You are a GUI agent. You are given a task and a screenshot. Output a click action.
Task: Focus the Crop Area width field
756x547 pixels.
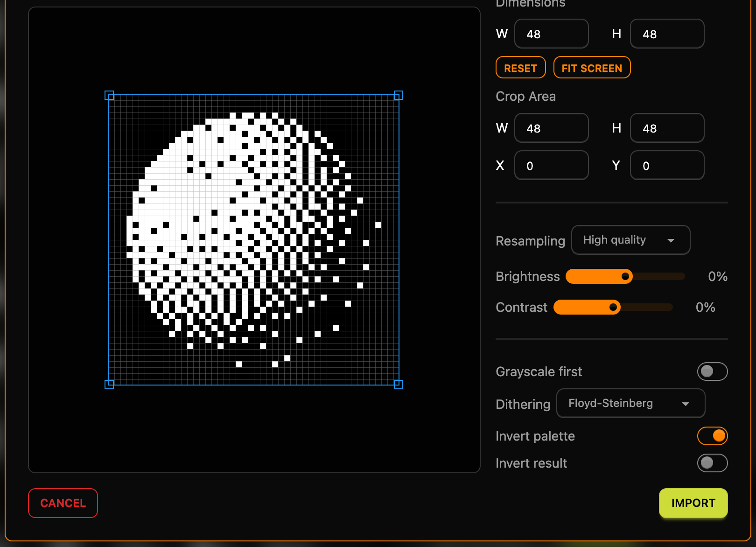[551, 128]
